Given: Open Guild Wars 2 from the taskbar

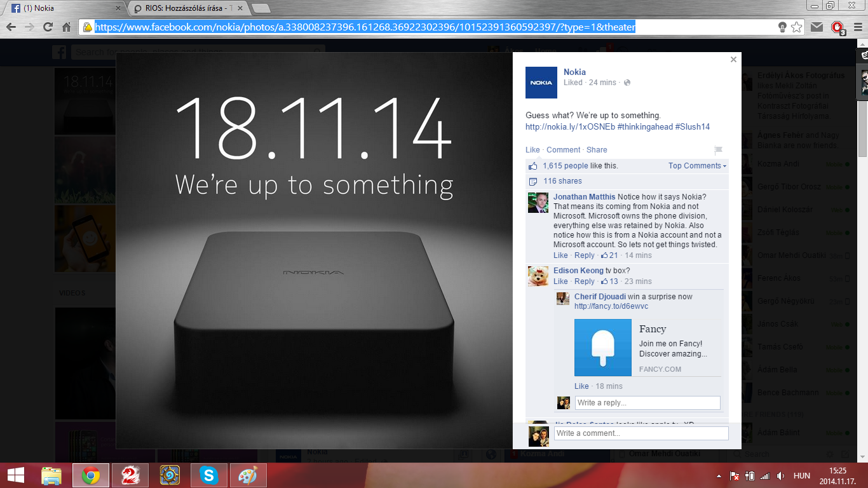Looking at the screenshot, I should [130, 475].
